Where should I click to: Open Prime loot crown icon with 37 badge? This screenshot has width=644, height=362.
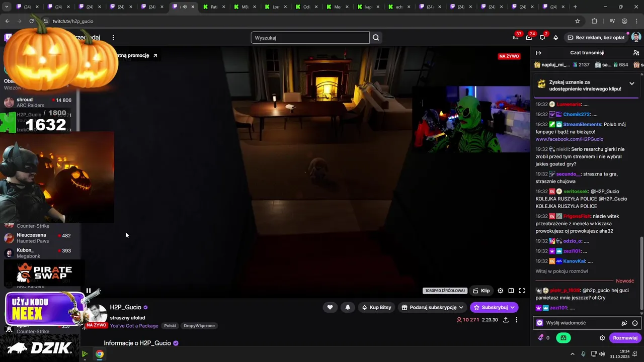(x=516, y=38)
